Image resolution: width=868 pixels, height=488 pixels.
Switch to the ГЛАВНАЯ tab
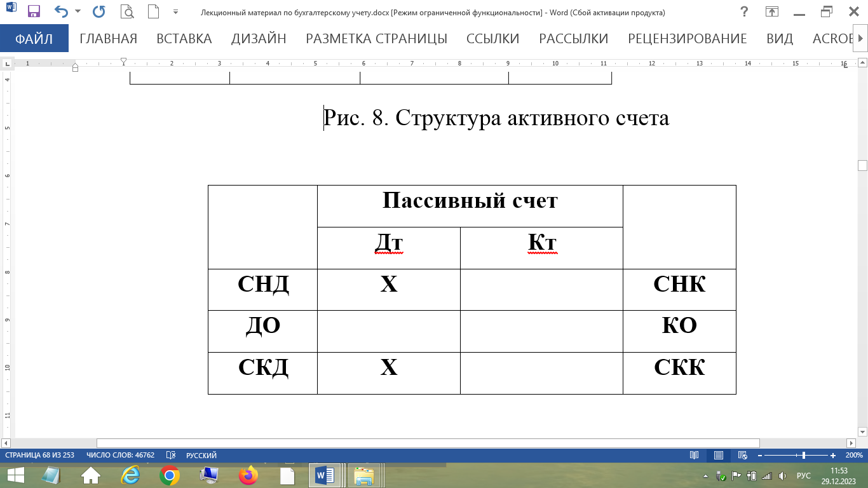[x=108, y=39]
